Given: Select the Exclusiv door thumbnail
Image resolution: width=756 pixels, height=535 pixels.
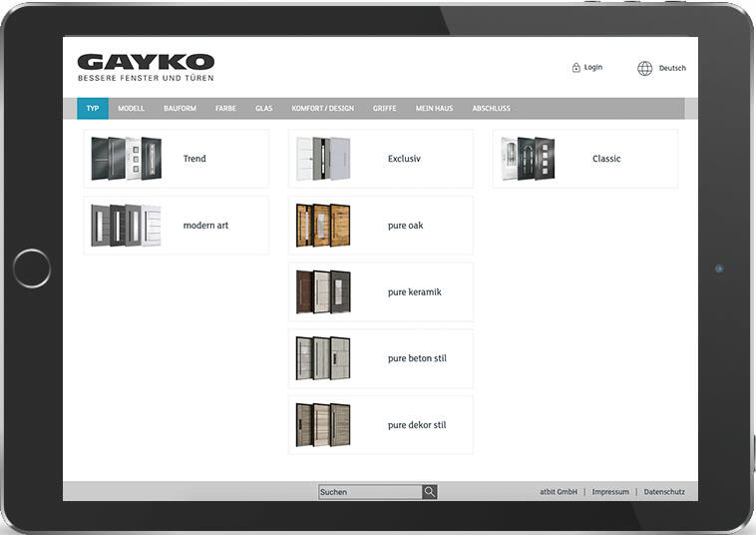Looking at the screenshot, I should tap(324, 159).
